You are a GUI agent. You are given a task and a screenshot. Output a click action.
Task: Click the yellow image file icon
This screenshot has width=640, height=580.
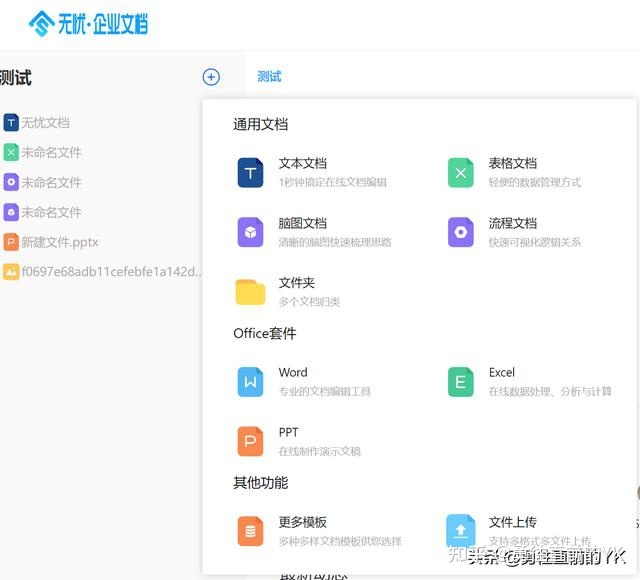[11, 272]
